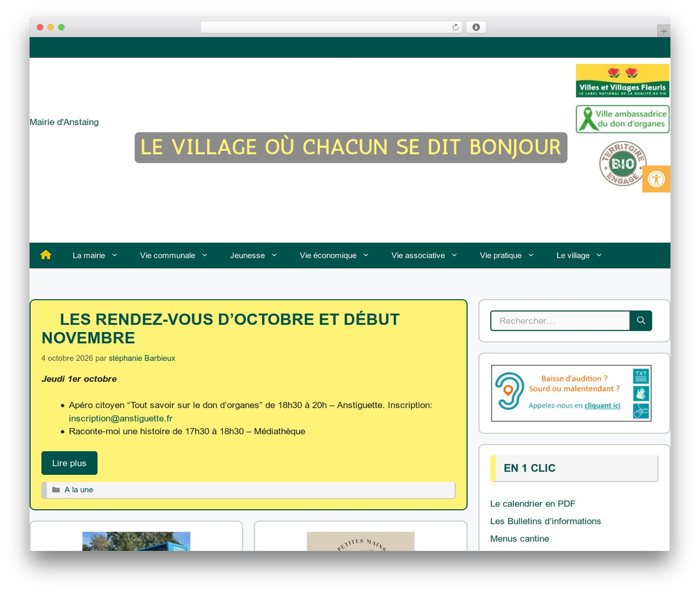Expand the Le village submenu arrow
The width and height of the screenshot is (700, 593).
(599, 255)
